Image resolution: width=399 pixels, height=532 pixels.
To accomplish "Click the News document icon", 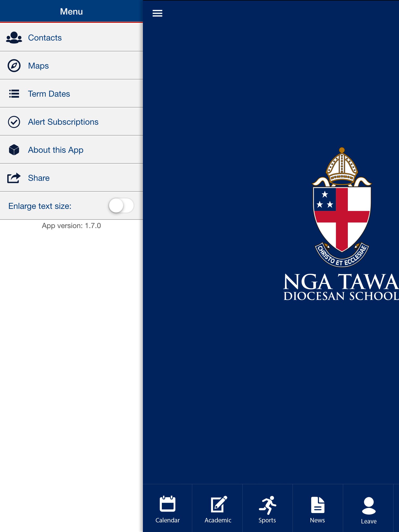I will click(318, 505).
